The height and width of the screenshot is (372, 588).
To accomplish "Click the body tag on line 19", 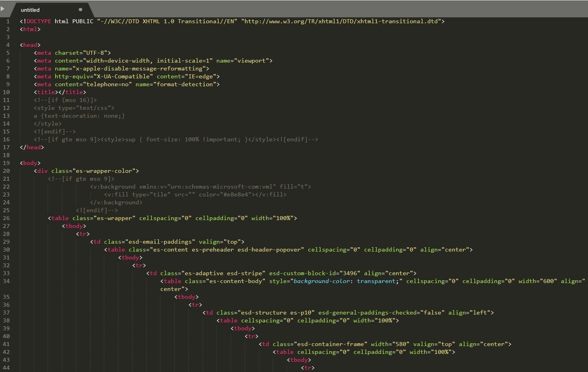I will pos(30,163).
